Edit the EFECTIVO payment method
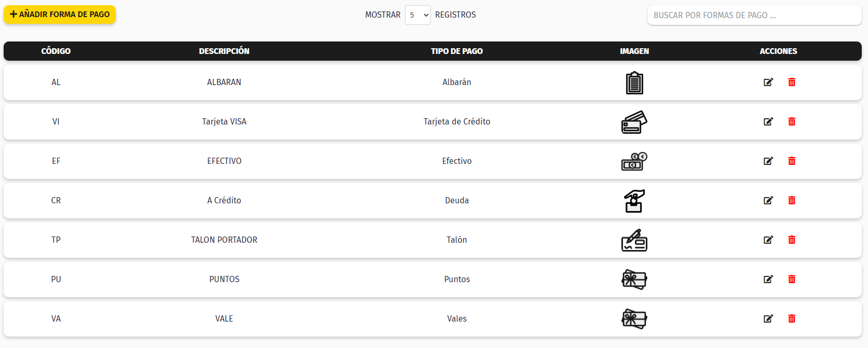Image resolution: width=868 pixels, height=348 pixels. coord(768,161)
